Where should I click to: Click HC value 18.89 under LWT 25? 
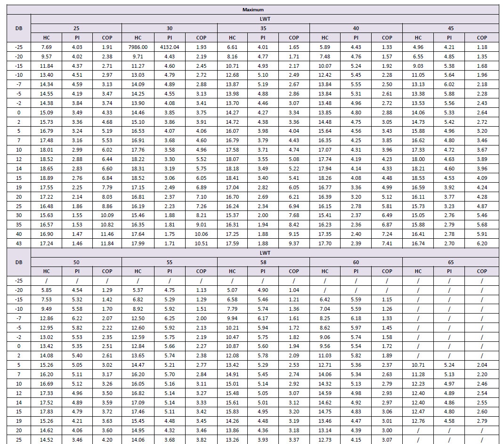(x=46, y=178)
